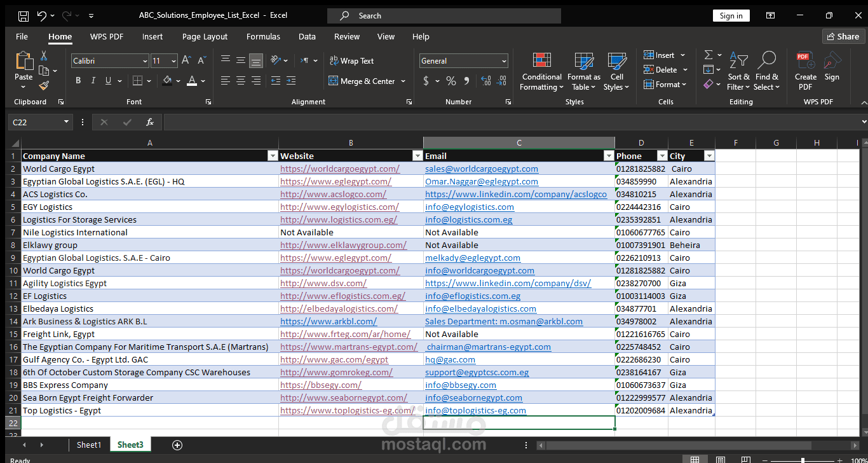
Task: Open the File menu
Action: coord(22,36)
